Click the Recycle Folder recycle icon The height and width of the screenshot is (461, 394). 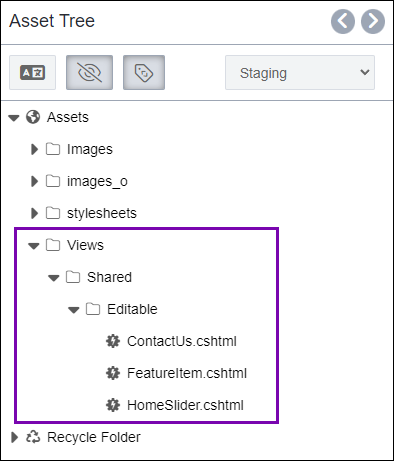point(33,437)
